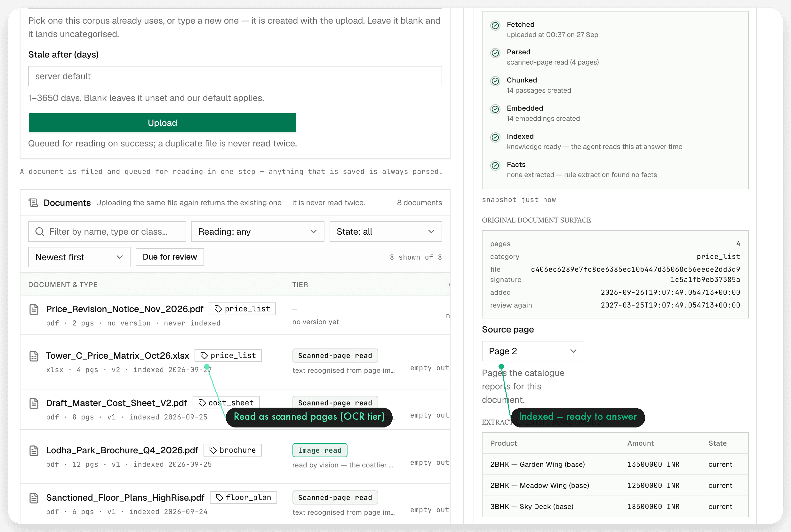791x532 pixels.
Task: Open the State: all dropdown
Action: pos(386,231)
